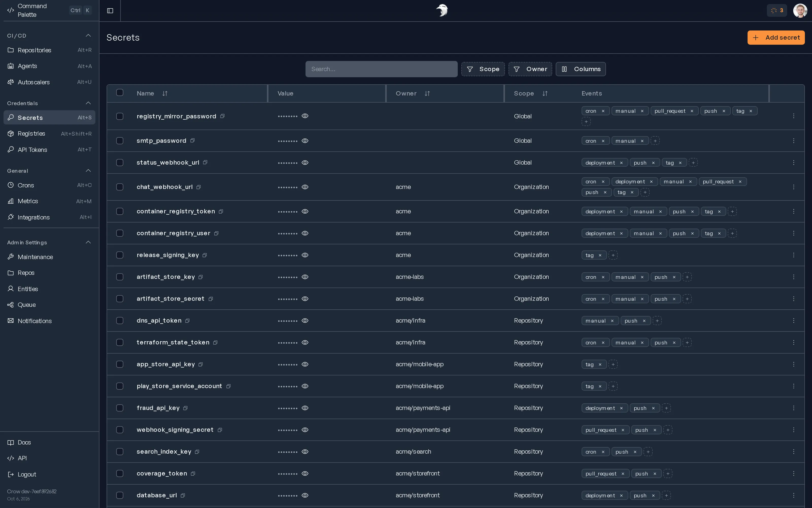812x508 pixels.
Task: Check the smtp_password row checkbox
Action: [120, 140]
